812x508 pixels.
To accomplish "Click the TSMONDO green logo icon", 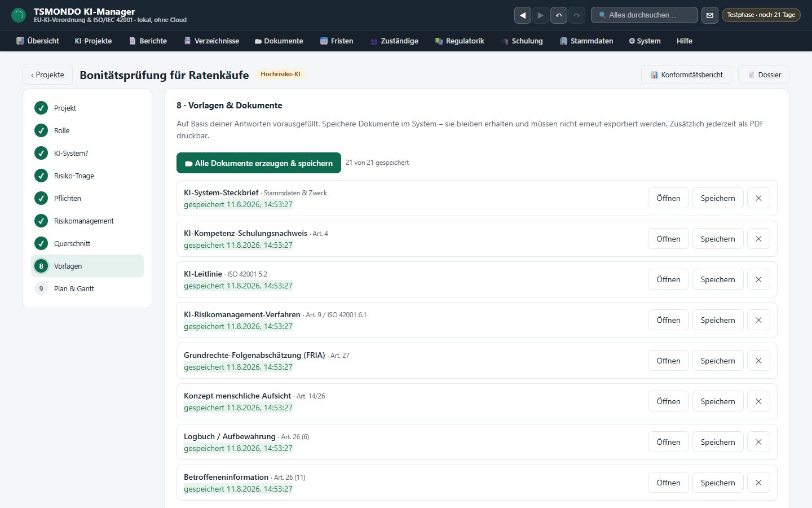I will tap(19, 15).
